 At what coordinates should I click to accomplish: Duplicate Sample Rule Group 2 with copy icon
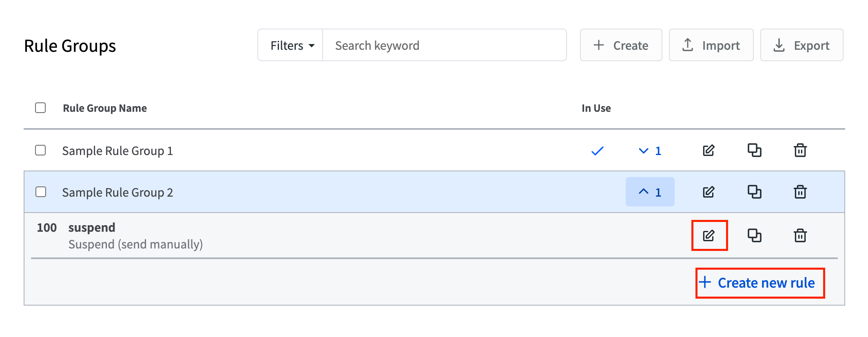(x=754, y=192)
